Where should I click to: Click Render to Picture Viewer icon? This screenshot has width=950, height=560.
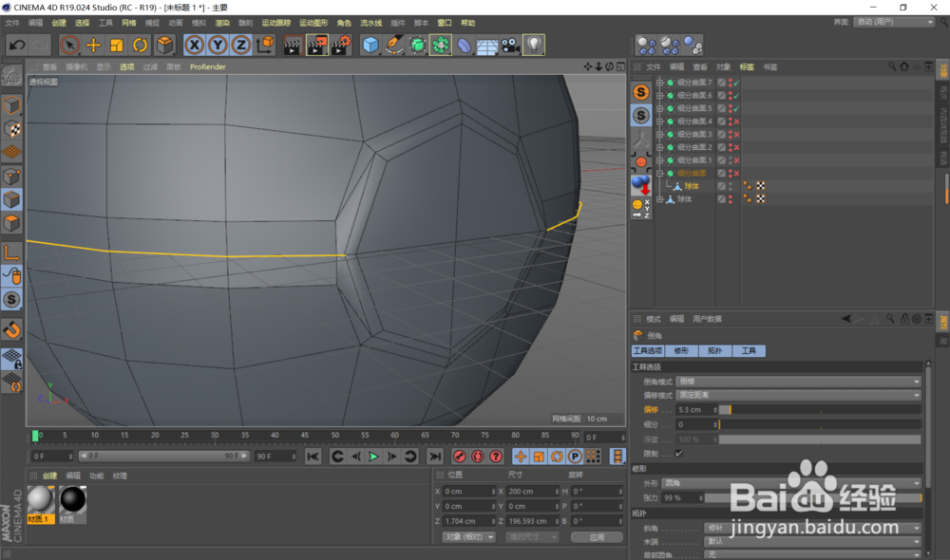click(317, 45)
